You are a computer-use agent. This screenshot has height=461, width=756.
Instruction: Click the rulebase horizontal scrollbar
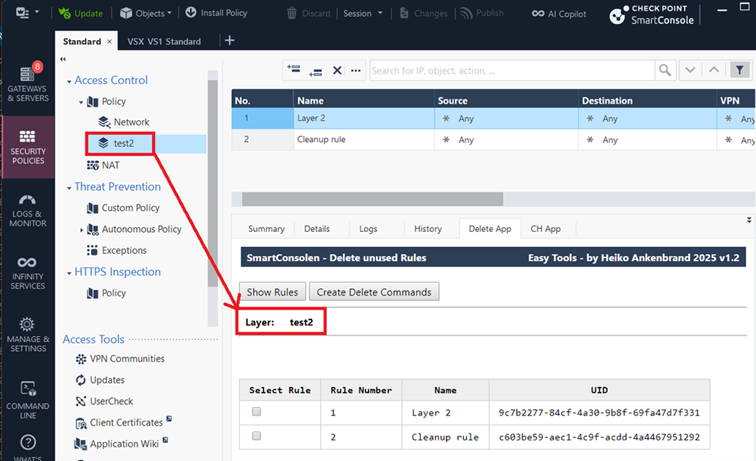[x=372, y=199]
